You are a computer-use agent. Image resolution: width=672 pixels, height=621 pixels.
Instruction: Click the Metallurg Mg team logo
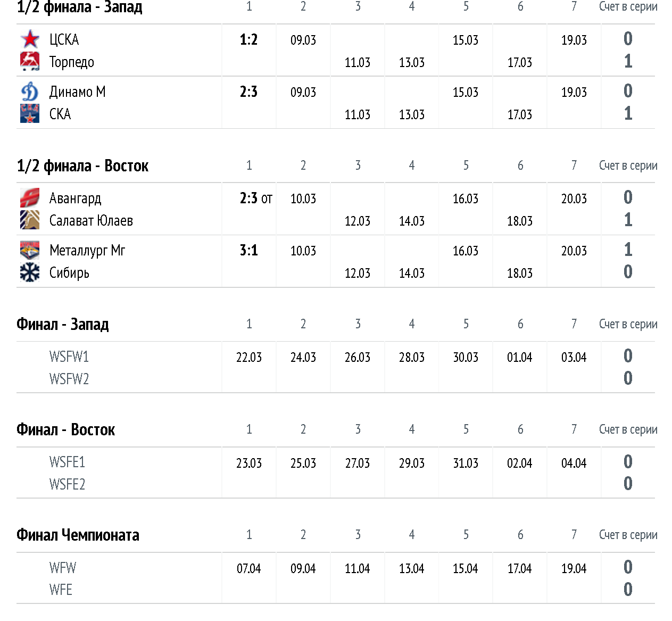pyautogui.click(x=30, y=250)
